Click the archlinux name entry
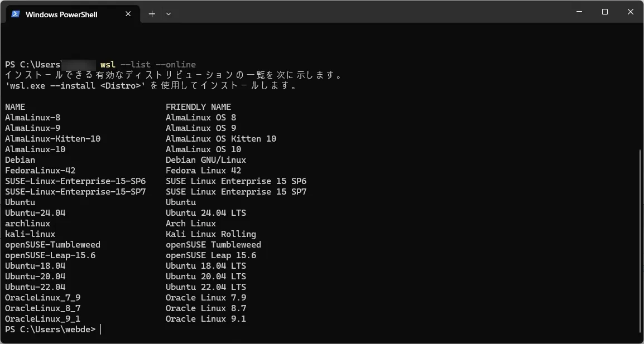The height and width of the screenshot is (344, 644). (27, 224)
